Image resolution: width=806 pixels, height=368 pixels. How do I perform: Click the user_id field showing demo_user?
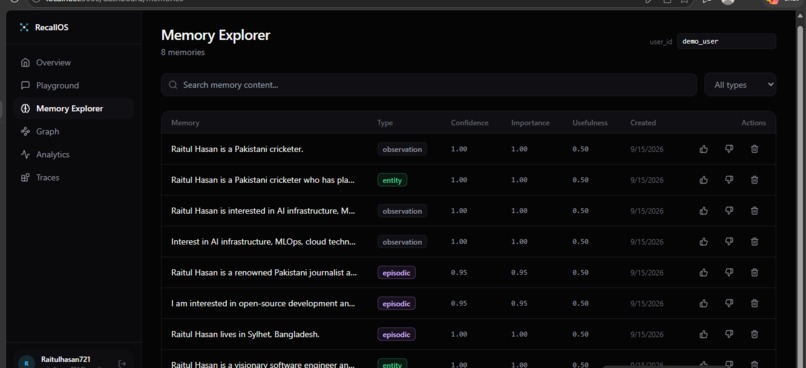coord(726,41)
